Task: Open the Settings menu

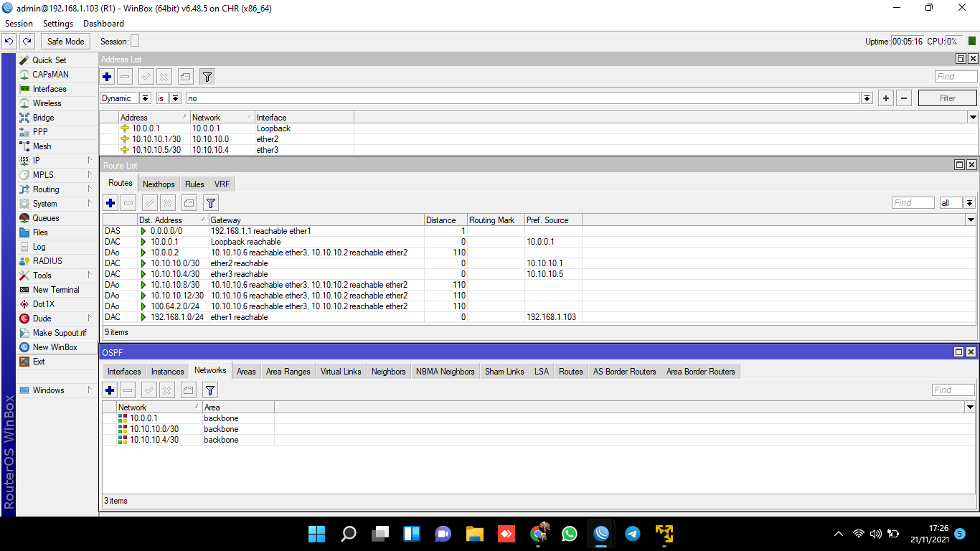Action: pos(58,24)
